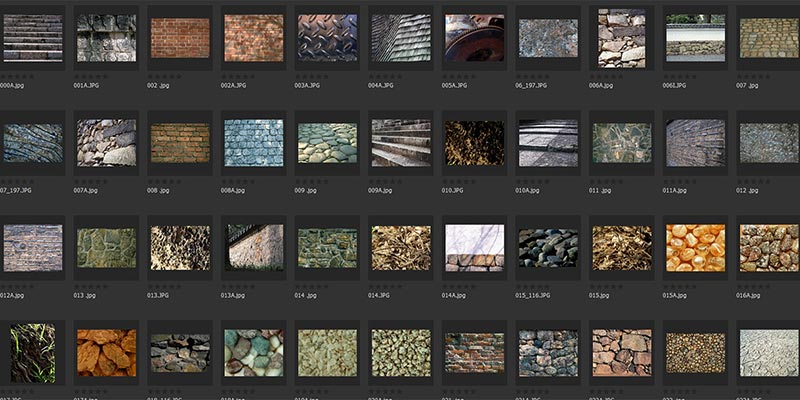Select the 003A.JPG diamond plate metal thumbnail
800x400 pixels.
(328, 38)
